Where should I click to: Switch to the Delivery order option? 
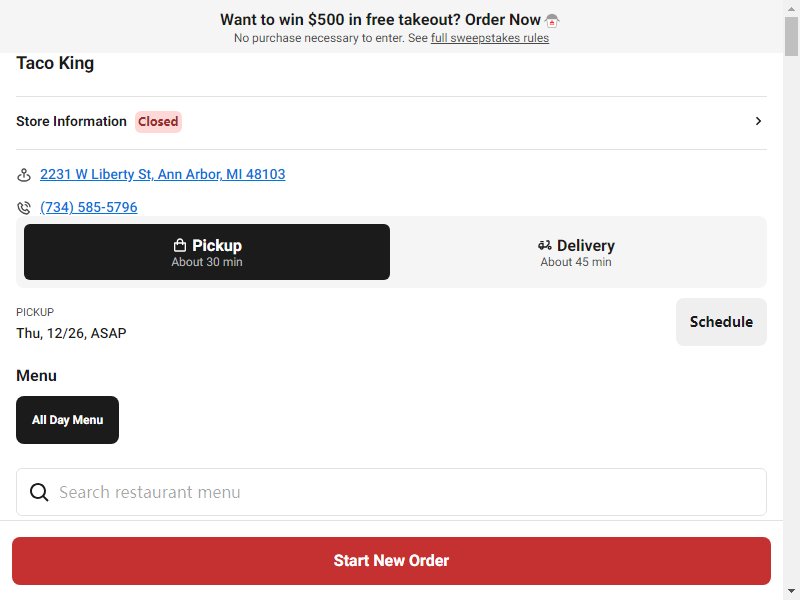(576, 252)
